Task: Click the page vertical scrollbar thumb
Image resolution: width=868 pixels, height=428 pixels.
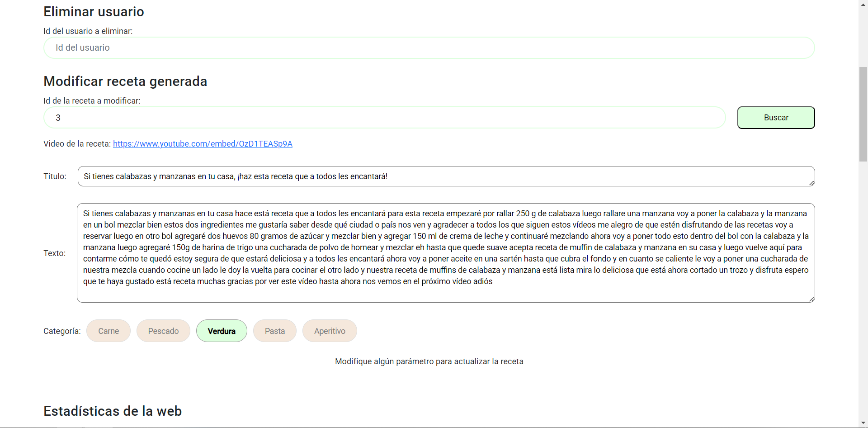Action: point(863,114)
